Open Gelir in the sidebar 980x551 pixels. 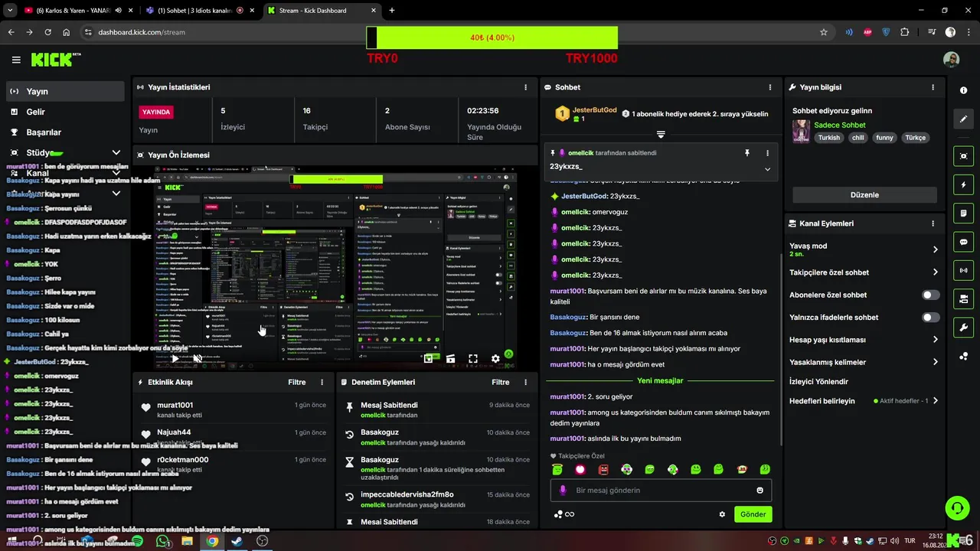point(65,112)
